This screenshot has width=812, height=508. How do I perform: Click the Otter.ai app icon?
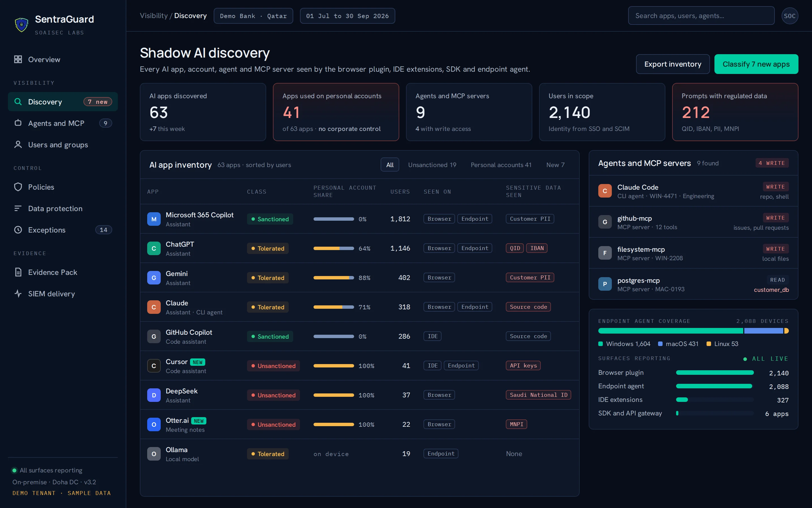(154, 424)
